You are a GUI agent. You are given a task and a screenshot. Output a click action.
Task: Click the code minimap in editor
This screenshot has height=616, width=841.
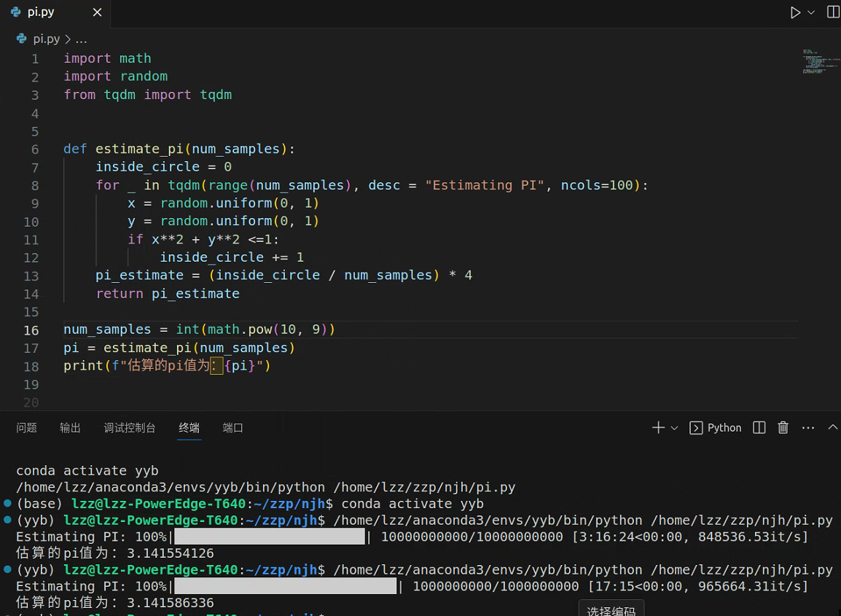pyautogui.click(x=821, y=61)
